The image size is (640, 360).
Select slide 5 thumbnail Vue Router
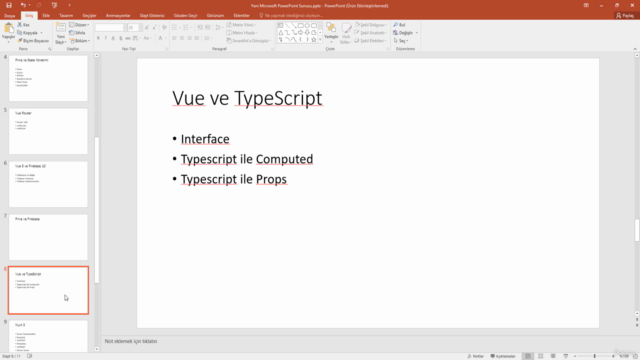(x=48, y=131)
